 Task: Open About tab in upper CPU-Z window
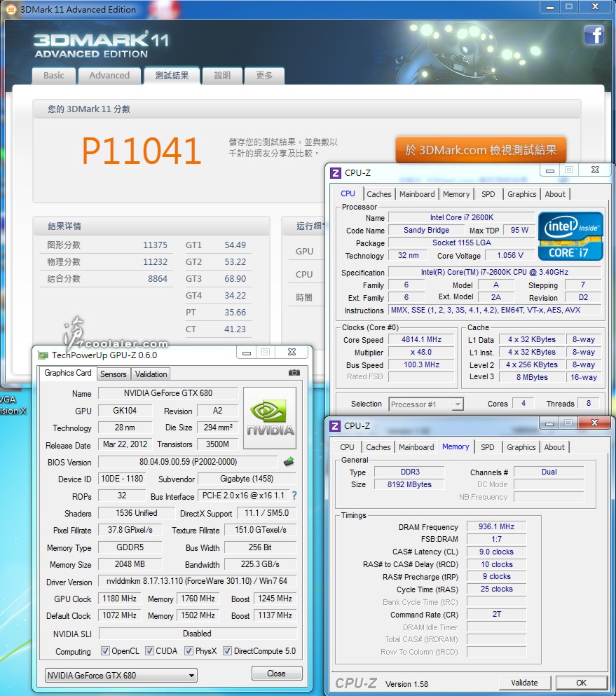coord(555,194)
